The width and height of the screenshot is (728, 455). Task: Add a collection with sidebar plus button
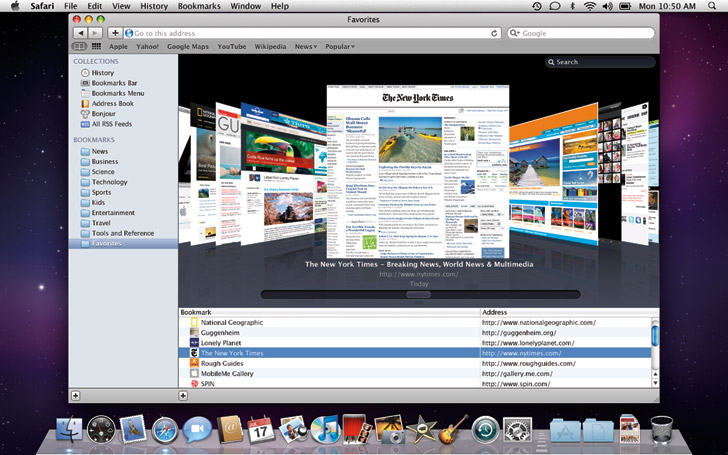[x=75, y=396]
